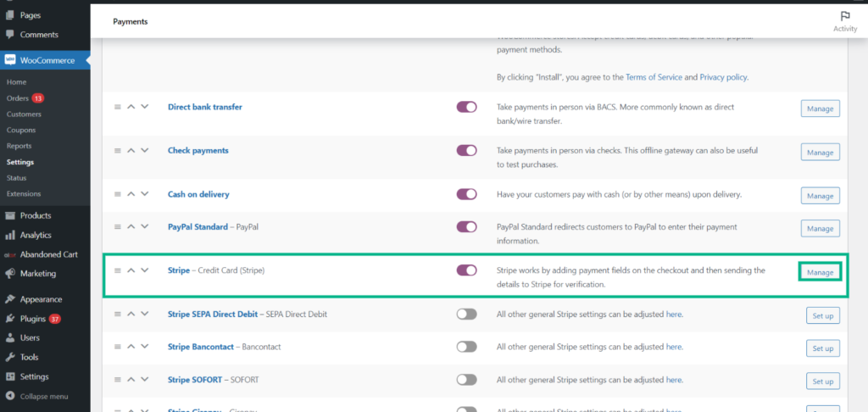
Task: Open Coupons submenu item
Action: (21, 131)
